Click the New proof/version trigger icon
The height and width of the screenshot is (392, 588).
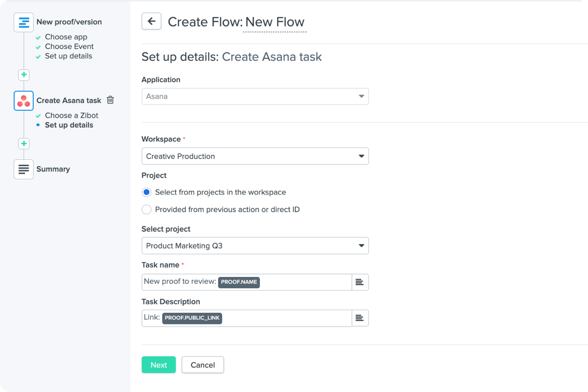(x=24, y=23)
